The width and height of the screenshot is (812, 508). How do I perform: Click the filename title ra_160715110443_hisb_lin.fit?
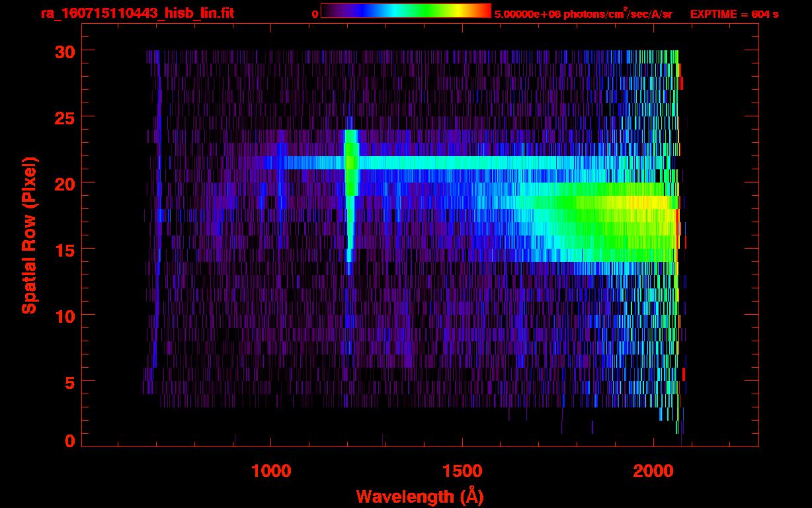pyautogui.click(x=137, y=13)
